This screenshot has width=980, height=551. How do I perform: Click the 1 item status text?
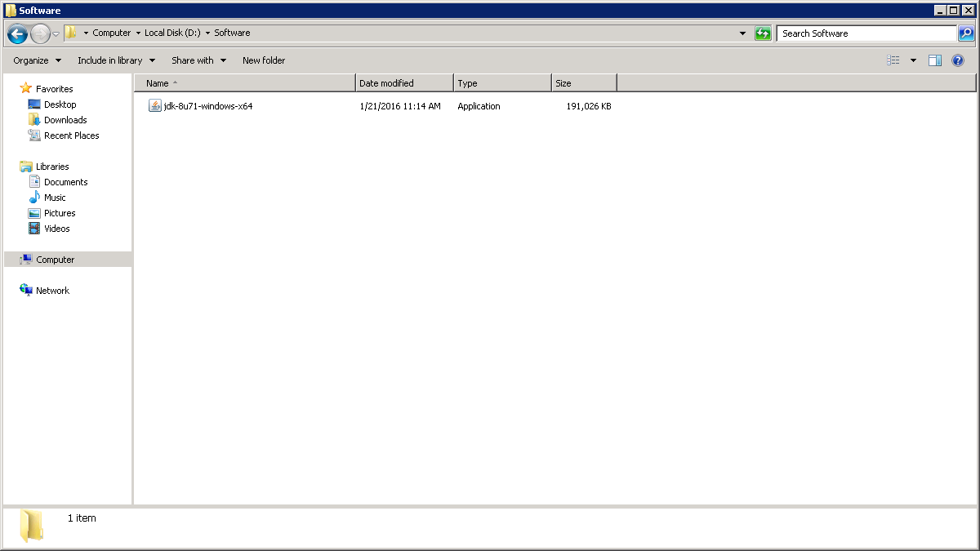82,518
